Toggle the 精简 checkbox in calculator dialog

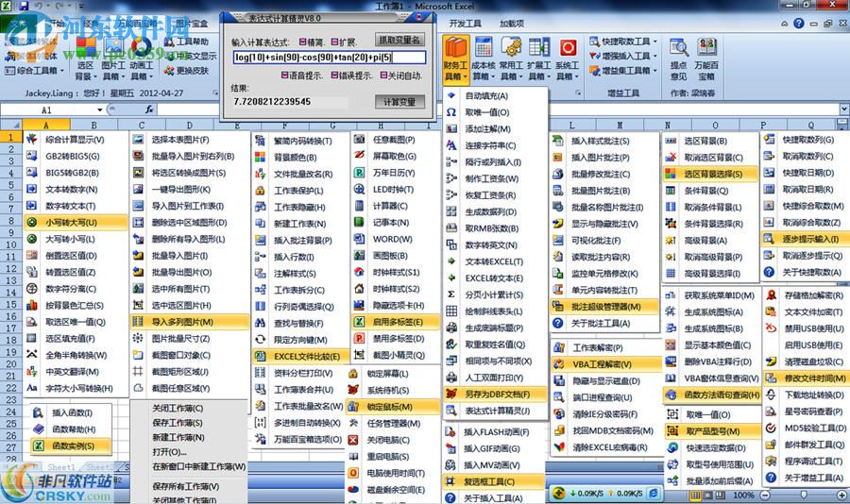[x=302, y=42]
